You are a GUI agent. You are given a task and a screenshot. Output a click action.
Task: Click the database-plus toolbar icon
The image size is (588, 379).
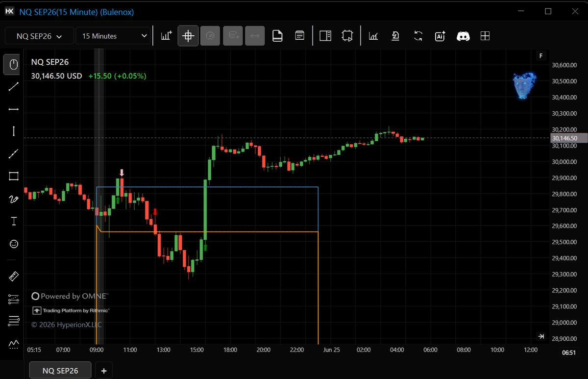(x=233, y=36)
